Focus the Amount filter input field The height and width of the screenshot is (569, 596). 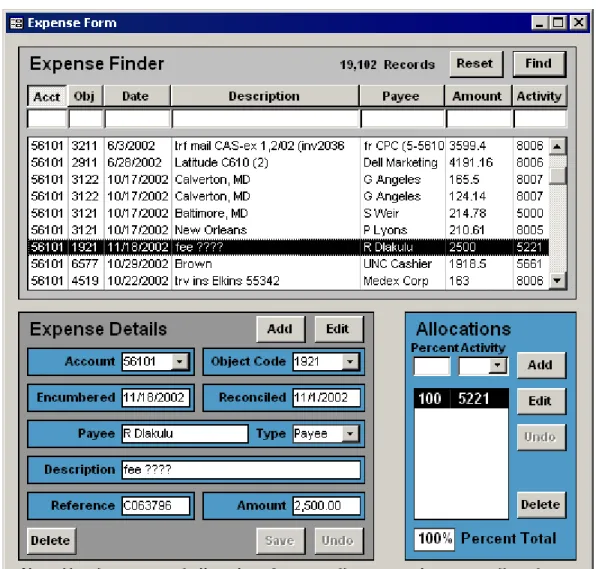479,119
